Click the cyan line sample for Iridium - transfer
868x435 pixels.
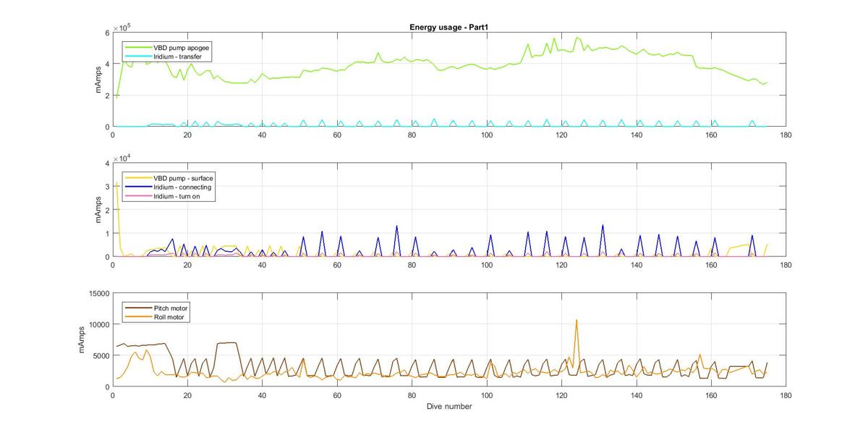pyautogui.click(x=138, y=56)
